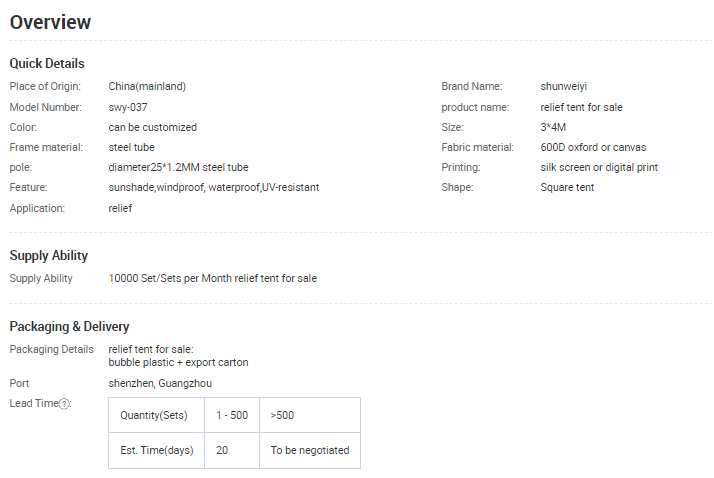Image resolution: width=714 pixels, height=478 pixels.
Task: Select the Square tent shape value
Action: point(567,187)
